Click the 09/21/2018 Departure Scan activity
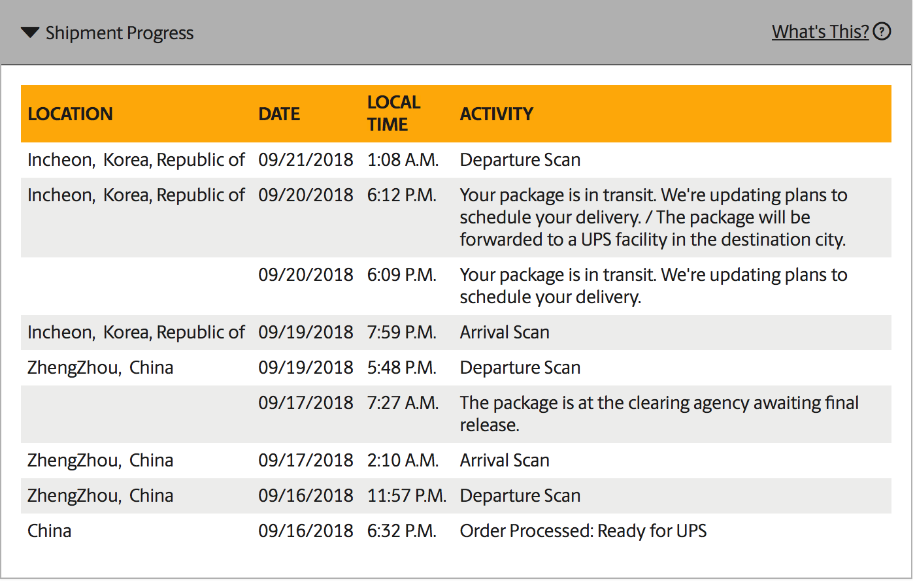Screen dimensions: 915x588 [x=520, y=160]
